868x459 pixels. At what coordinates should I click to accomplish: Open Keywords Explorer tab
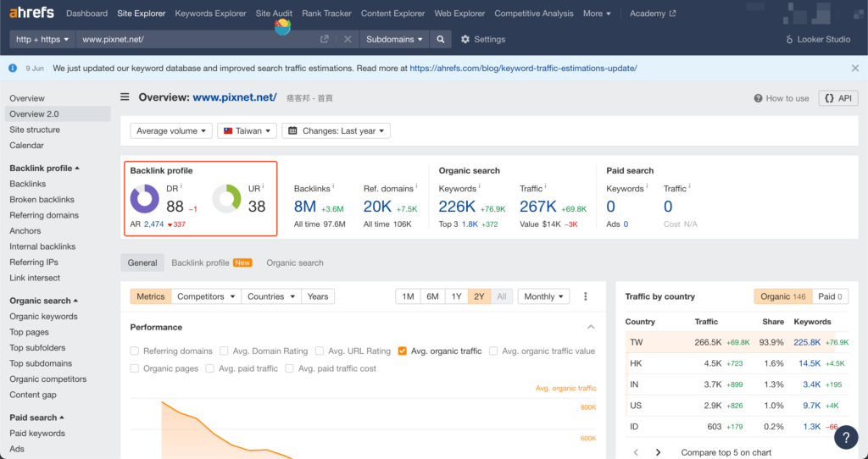210,14
